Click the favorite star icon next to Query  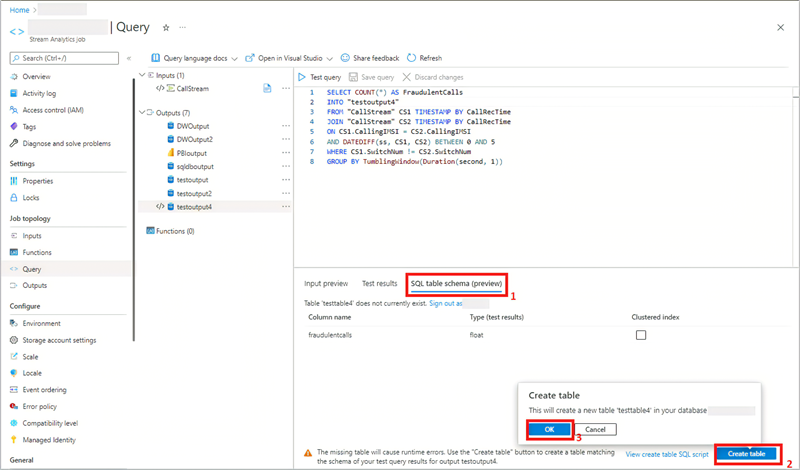(x=166, y=28)
